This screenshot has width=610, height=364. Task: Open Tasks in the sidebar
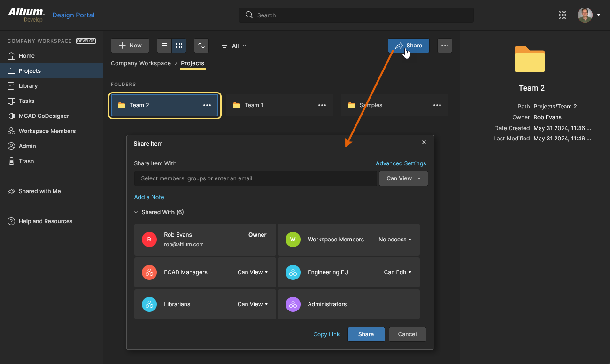51,101
